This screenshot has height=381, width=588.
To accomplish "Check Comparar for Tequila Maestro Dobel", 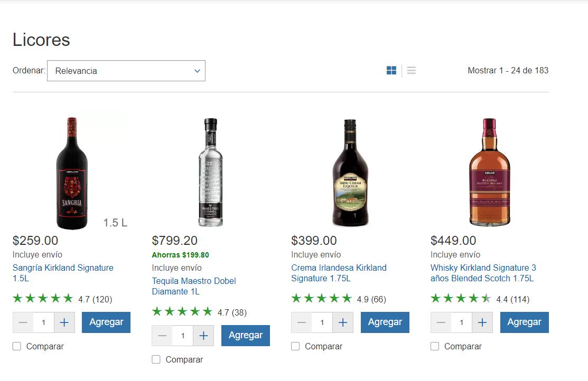I will point(156,359).
